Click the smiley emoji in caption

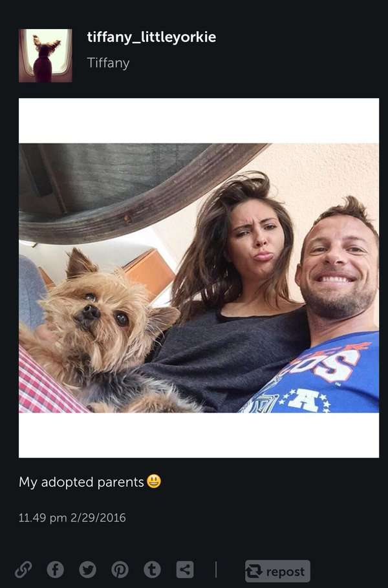pyautogui.click(x=154, y=481)
